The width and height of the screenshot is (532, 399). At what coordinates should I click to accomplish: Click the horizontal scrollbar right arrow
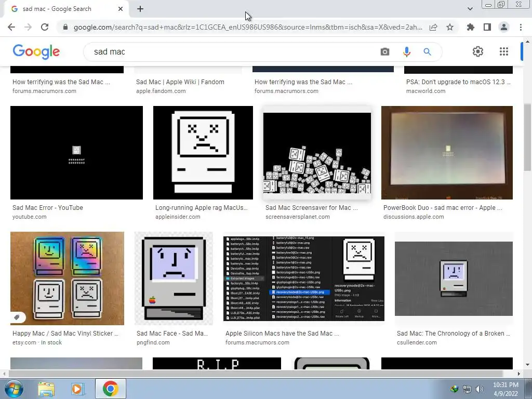pos(518,374)
